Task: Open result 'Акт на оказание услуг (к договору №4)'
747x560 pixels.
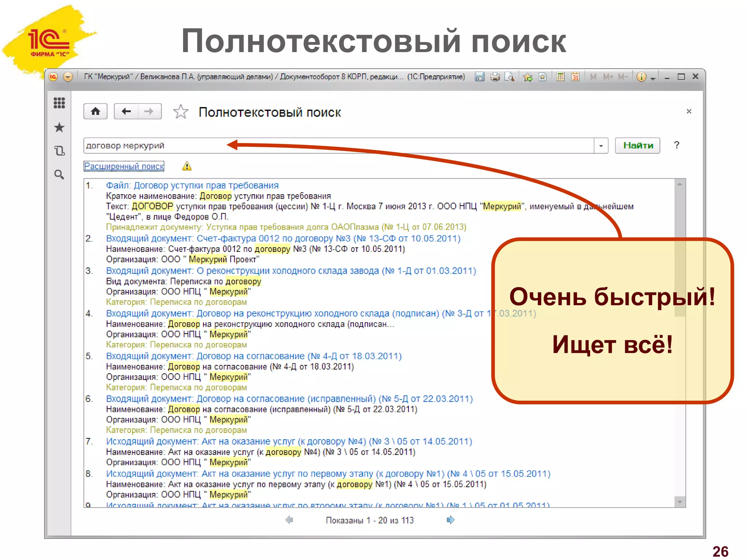Action: click(289, 442)
